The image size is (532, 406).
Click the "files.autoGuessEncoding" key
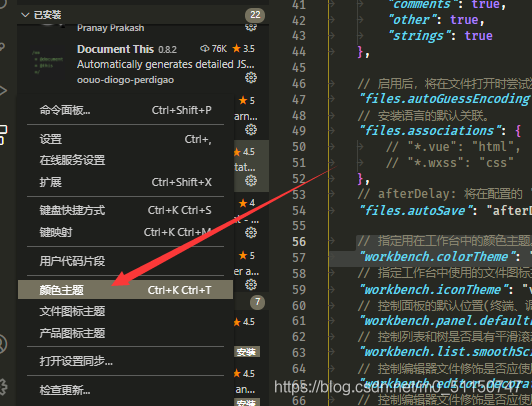445,99
